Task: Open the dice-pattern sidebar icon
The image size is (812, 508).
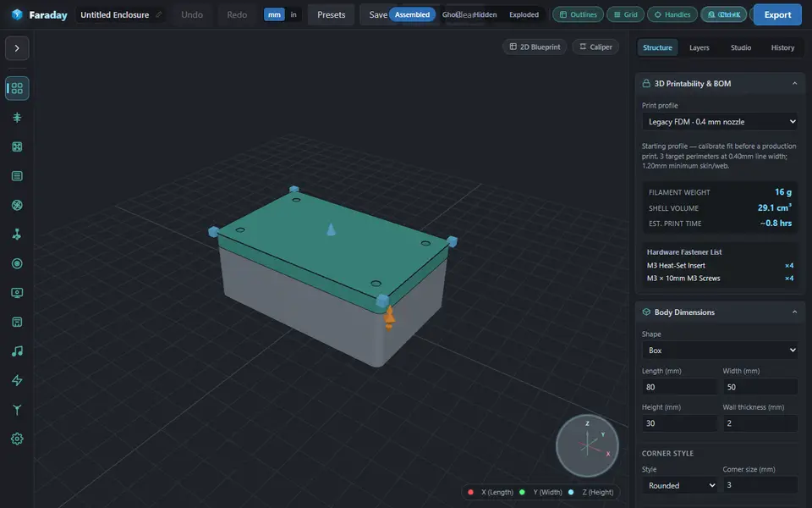Action: point(17,146)
